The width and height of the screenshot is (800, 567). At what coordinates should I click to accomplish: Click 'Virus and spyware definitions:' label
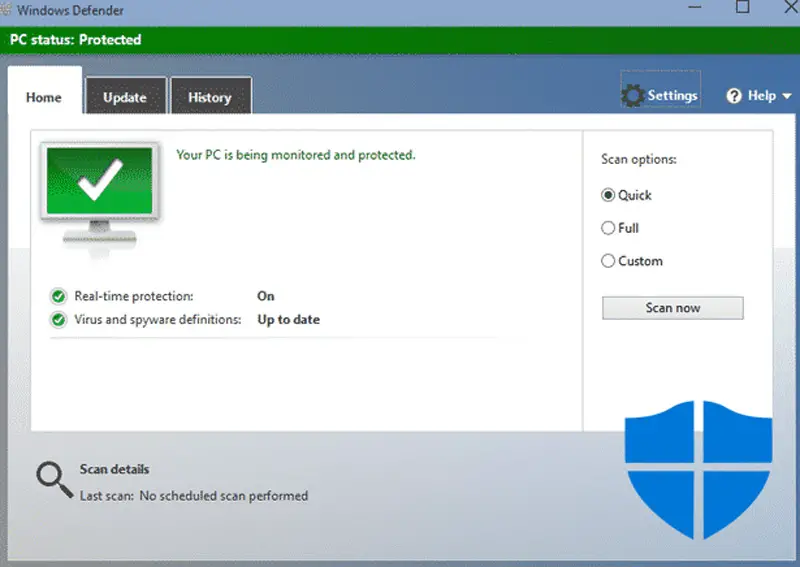pos(158,319)
